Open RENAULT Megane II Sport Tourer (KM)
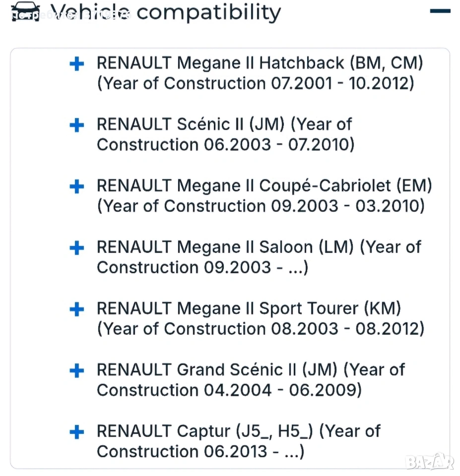The width and height of the screenshot is (460, 476). [x=249, y=308]
